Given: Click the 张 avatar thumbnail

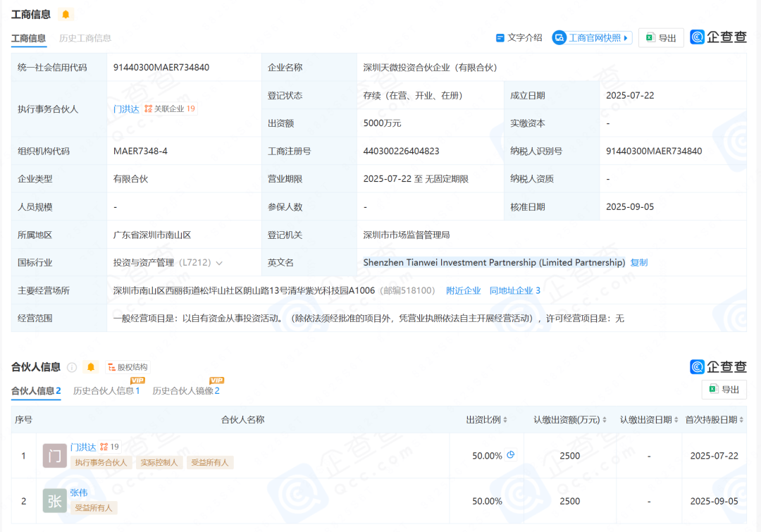Looking at the screenshot, I should [x=55, y=501].
